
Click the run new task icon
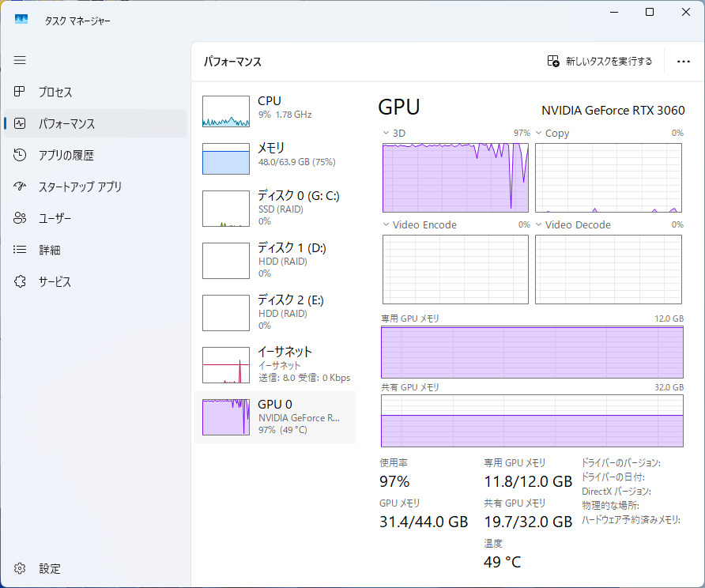pos(553,61)
